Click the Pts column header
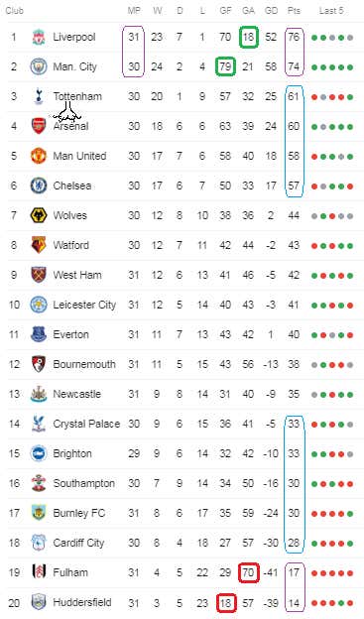The image size is (364, 619). tap(294, 11)
